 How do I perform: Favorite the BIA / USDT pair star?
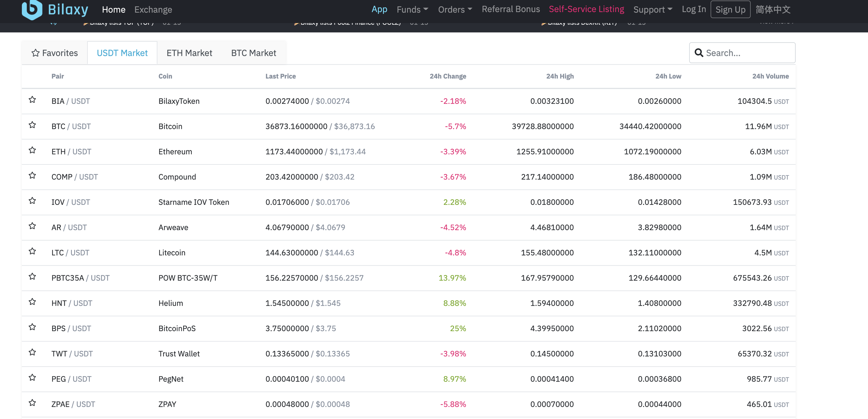pyautogui.click(x=32, y=100)
